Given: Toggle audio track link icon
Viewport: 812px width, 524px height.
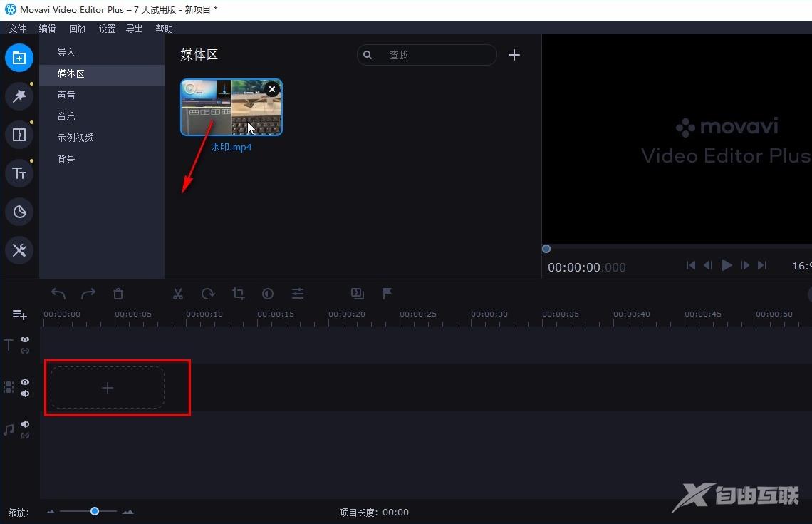Looking at the screenshot, I should 25,436.
